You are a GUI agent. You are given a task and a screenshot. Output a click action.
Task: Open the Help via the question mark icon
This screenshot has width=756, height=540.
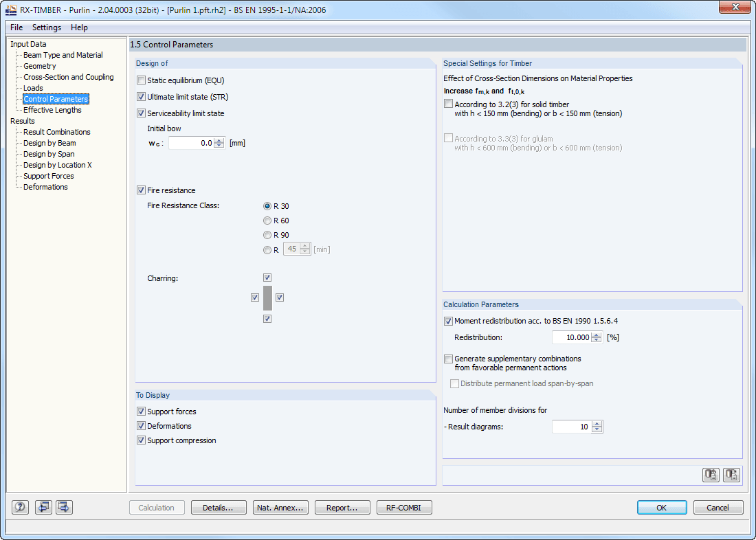[x=19, y=507]
